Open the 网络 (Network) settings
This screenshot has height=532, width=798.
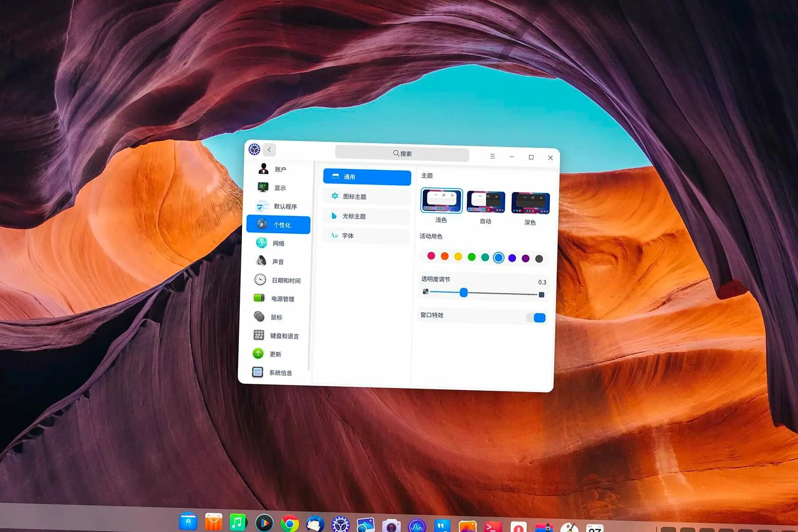[277, 243]
